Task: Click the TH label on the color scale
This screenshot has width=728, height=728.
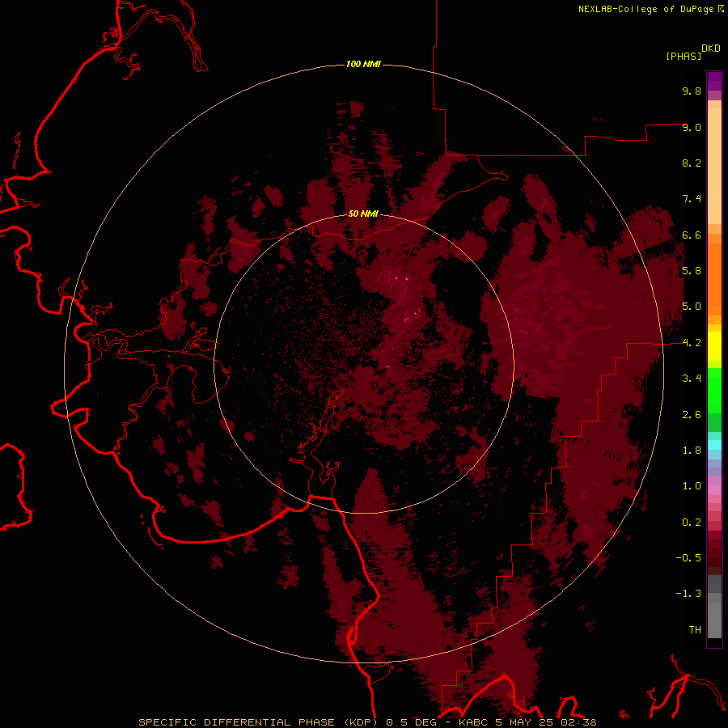Action: [695, 630]
